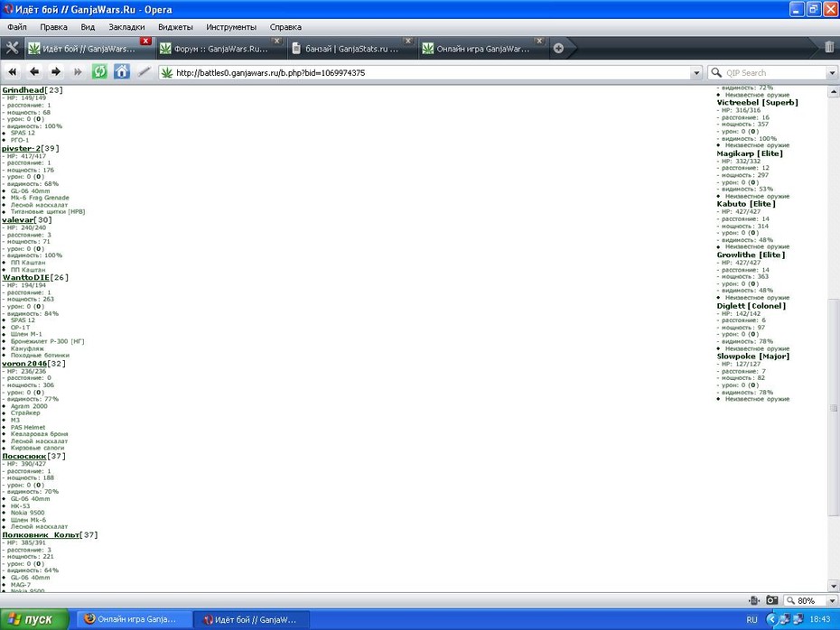
Task: Open the pivster-2 player link
Action: 21,148
